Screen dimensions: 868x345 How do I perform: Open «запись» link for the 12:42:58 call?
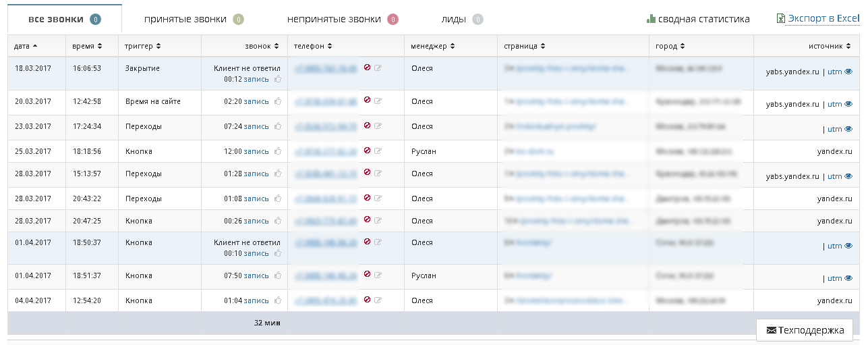coord(256,101)
